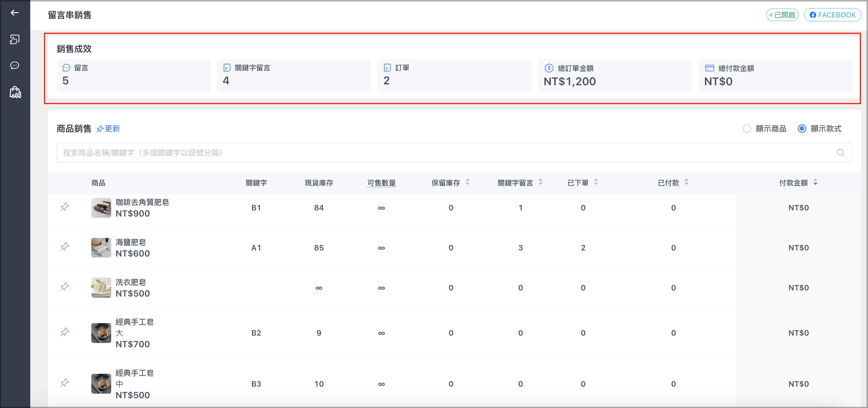Viewport: 868px width, 408px height.
Task: Pin the 經典手工皂 大 row
Action: 65,332
